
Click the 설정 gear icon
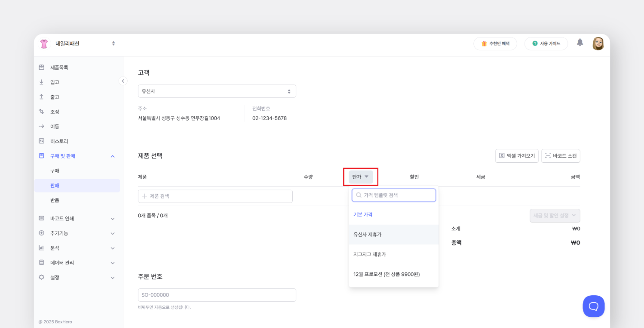[41, 277]
